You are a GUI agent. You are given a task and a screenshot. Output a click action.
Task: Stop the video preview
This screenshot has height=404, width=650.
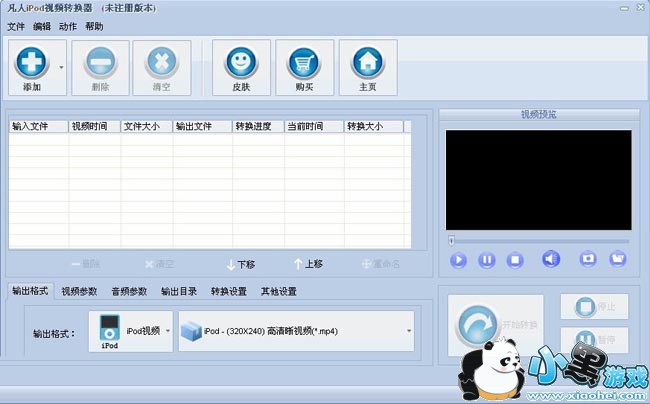click(515, 260)
